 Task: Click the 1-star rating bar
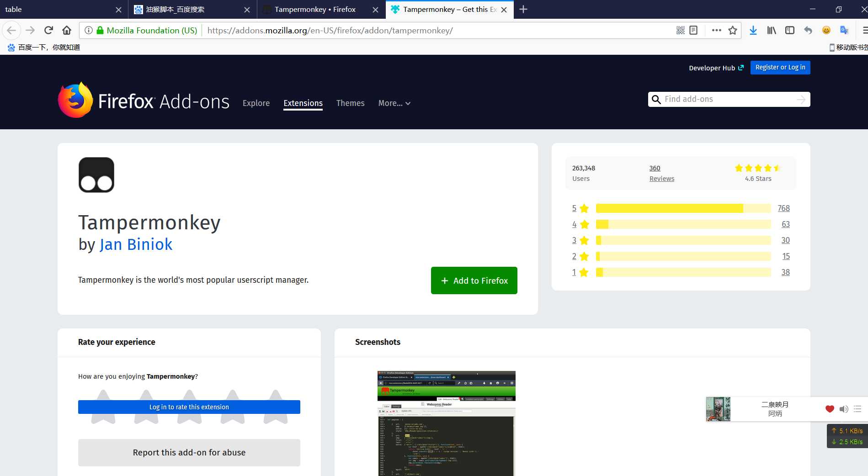[x=683, y=272]
